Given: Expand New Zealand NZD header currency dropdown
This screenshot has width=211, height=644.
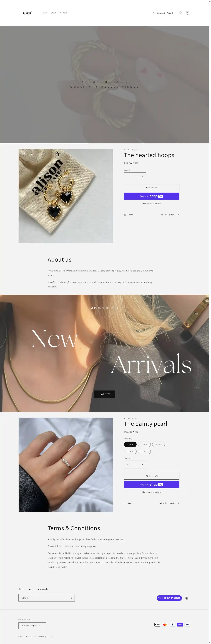Looking at the screenshot, I should (x=164, y=13).
